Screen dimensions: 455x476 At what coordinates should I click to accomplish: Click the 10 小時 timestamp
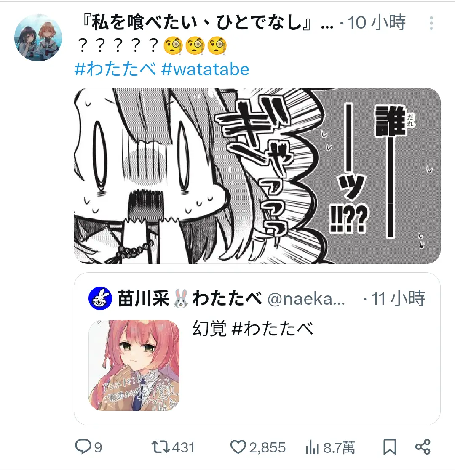pos(377,23)
